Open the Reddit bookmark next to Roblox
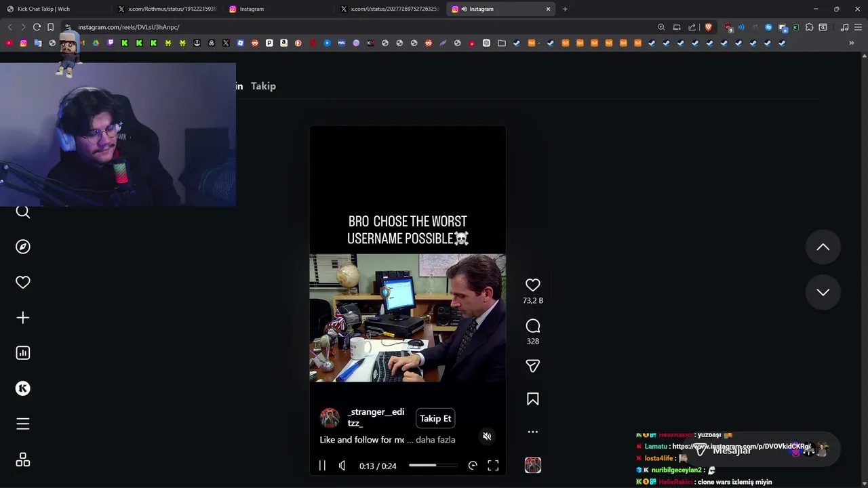868x488 pixels. tap(255, 43)
